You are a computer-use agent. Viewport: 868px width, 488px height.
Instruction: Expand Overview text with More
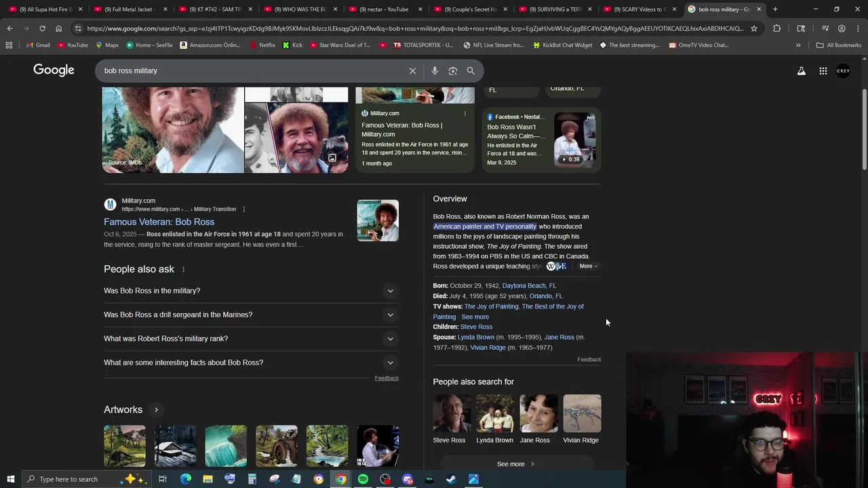(x=588, y=266)
